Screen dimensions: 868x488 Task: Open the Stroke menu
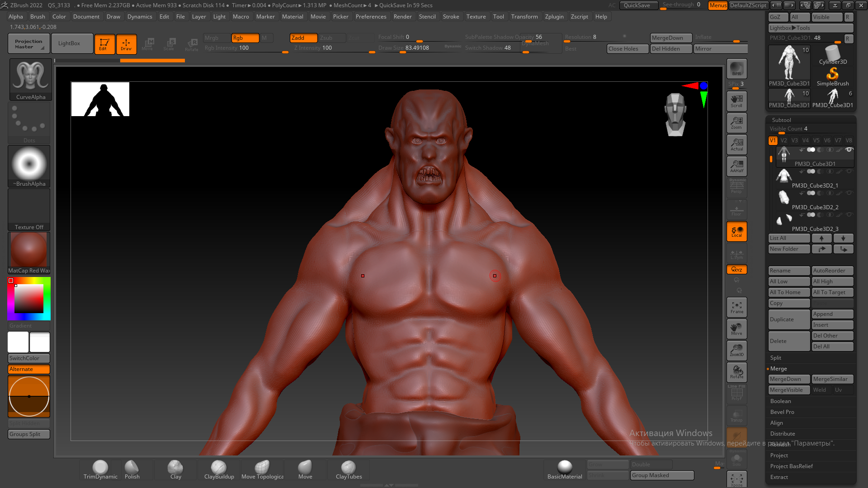[x=451, y=17]
